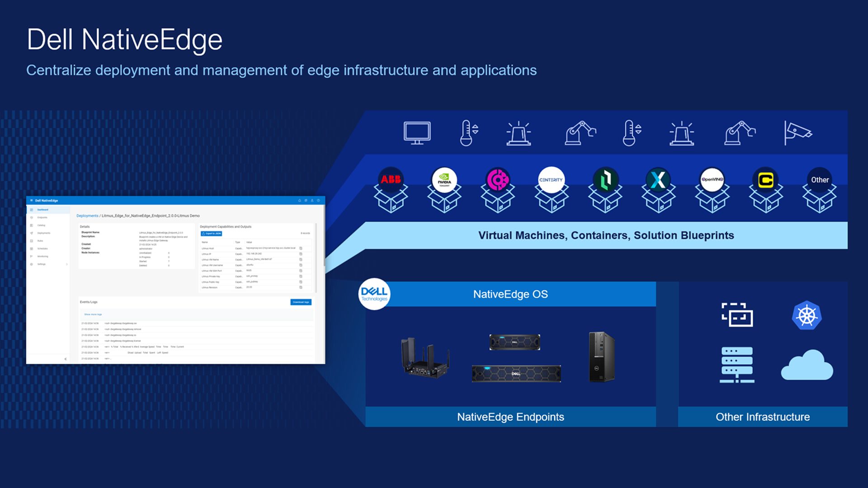Copy the Litmus IP value using its copy icon
Image resolution: width=868 pixels, height=488 pixels.
click(x=301, y=254)
